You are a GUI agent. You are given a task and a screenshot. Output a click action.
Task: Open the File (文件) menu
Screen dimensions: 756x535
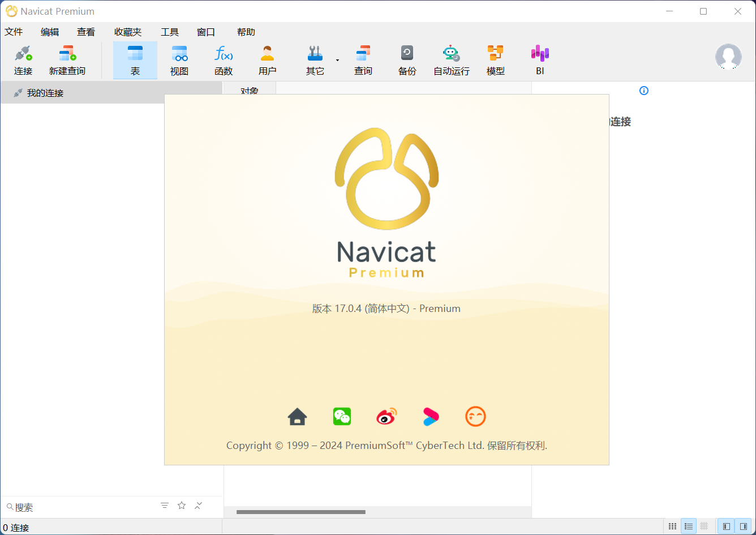(14, 32)
